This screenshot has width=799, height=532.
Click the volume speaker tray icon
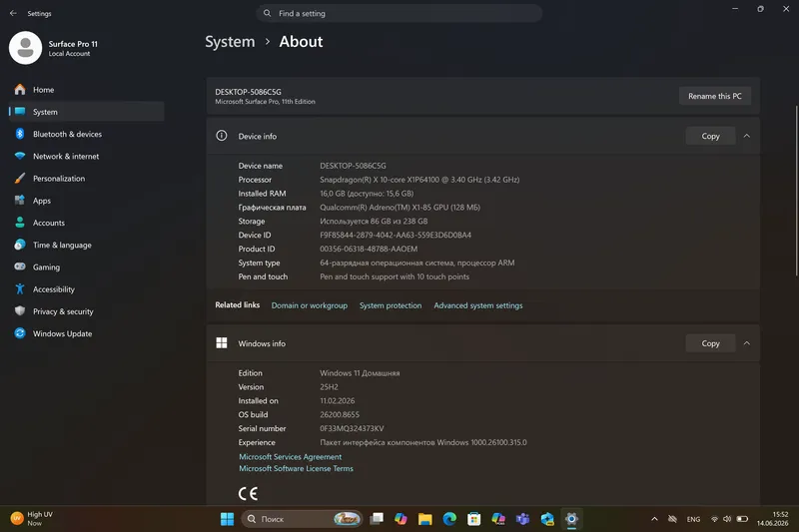pyautogui.click(x=727, y=519)
